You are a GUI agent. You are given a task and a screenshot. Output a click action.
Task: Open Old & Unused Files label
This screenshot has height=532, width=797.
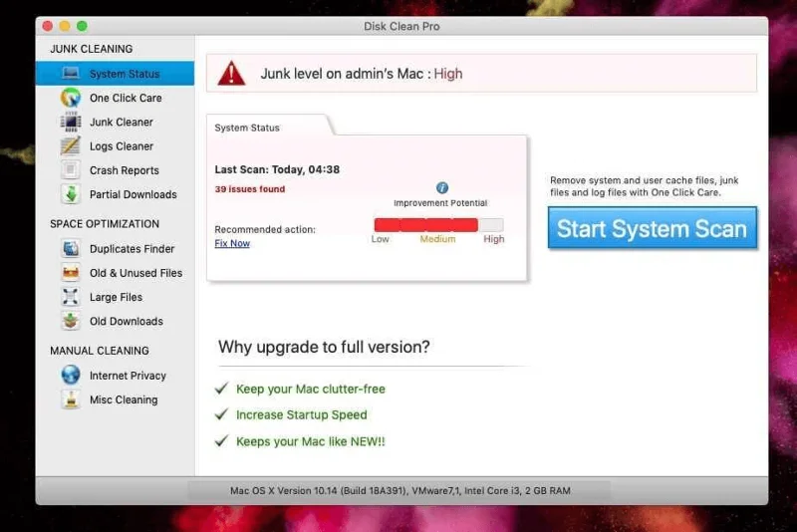(135, 273)
